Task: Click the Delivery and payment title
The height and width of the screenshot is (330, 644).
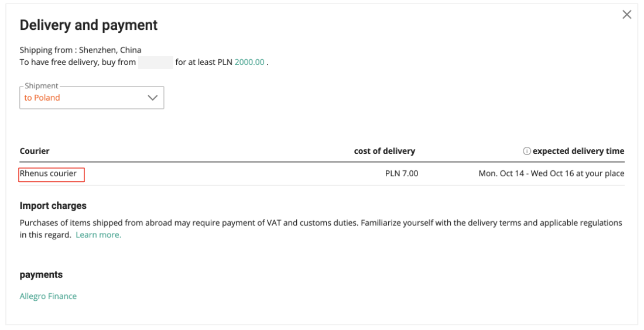Action: tap(89, 25)
